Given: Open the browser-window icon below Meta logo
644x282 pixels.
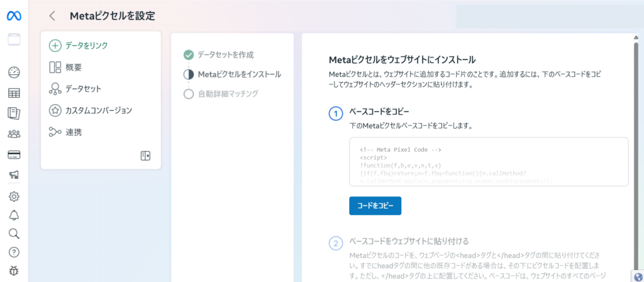Looking at the screenshot, I should (14, 40).
